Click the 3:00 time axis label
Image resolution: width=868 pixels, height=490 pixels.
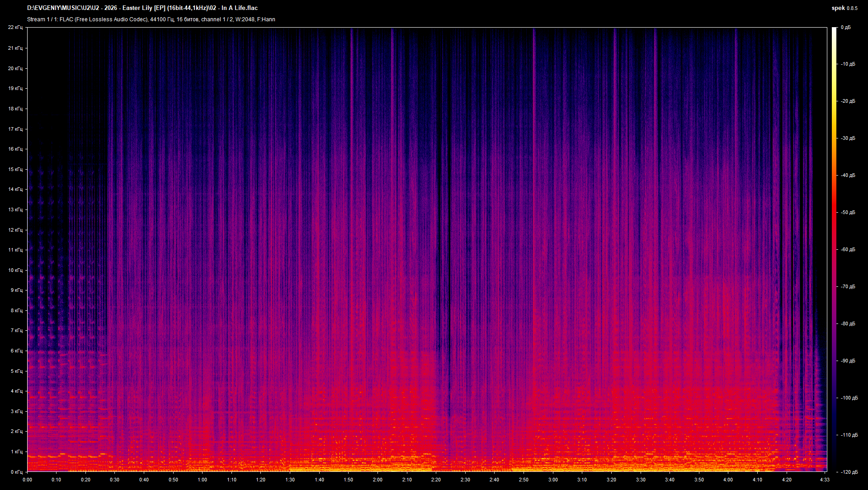[x=553, y=480]
